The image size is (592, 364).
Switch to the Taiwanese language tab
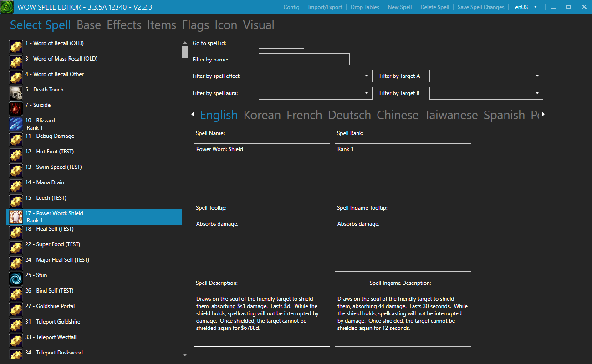coord(451,115)
